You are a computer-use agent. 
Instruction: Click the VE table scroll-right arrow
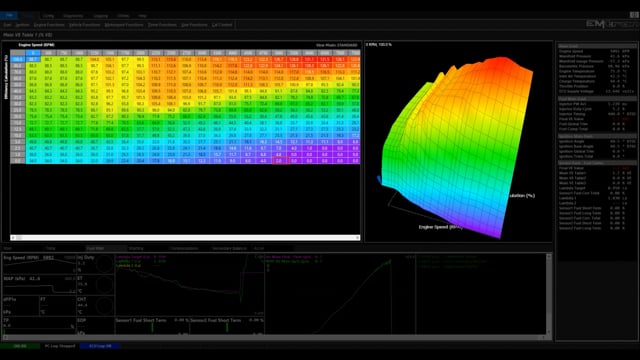[x=358, y=238]
